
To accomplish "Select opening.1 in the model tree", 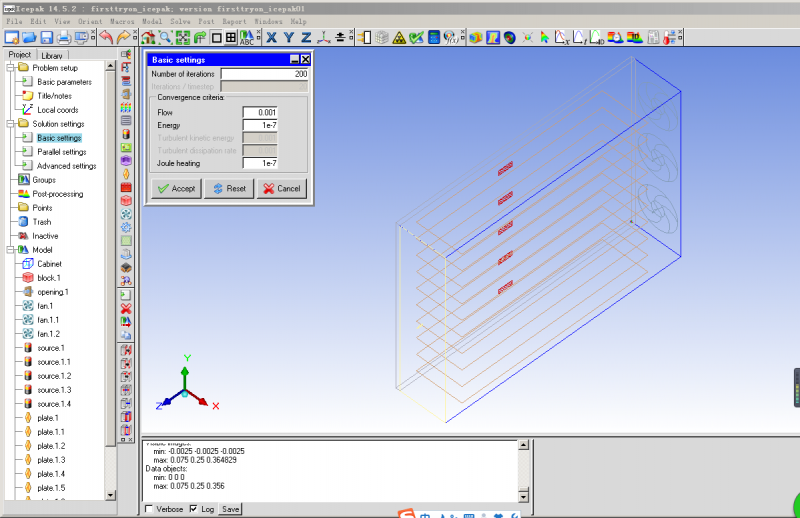I will [53, 292].
